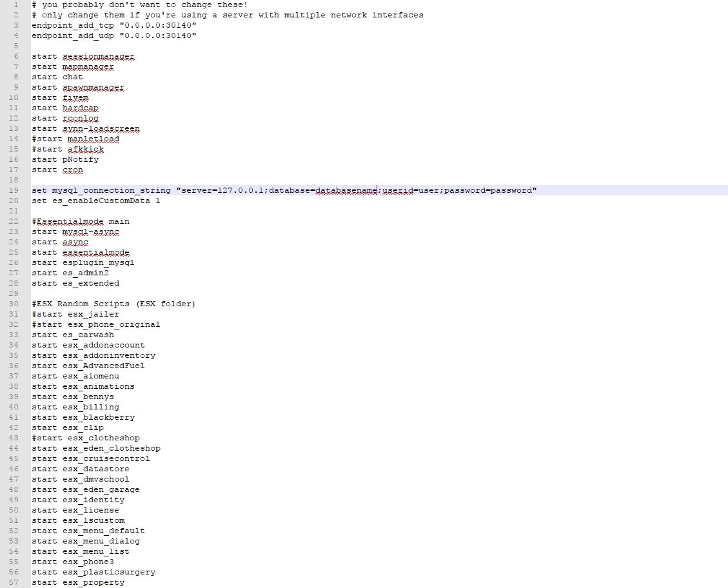This screenshot has height=588, width=728.
Task: Click on 'pNotify' resource name
Action: click(x=81, y=160)
